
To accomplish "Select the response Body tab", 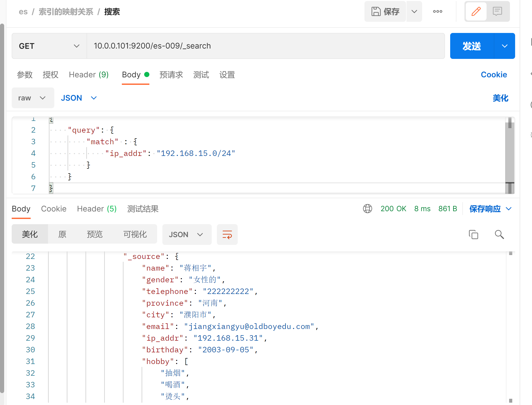I will tap(21, 209).
